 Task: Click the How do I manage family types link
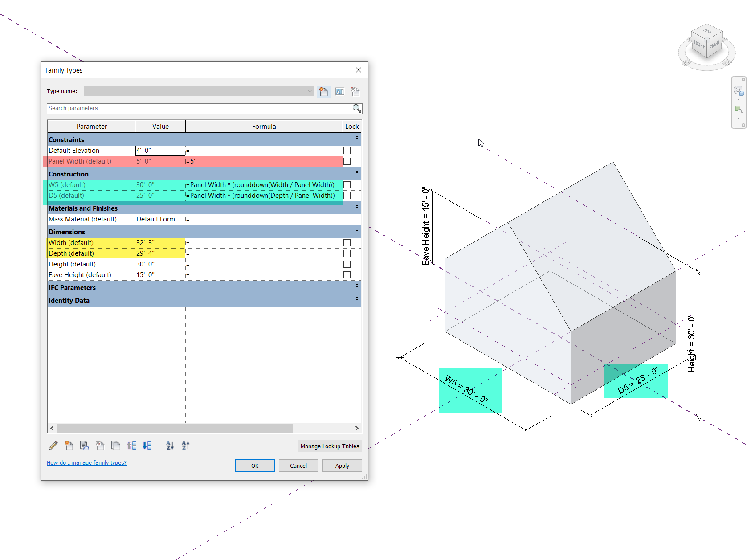pos(86,462)
